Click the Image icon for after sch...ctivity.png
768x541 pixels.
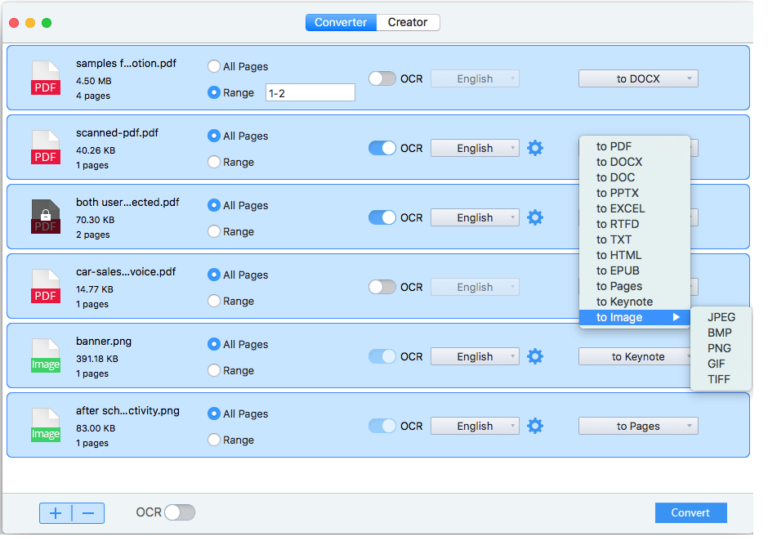46,426
